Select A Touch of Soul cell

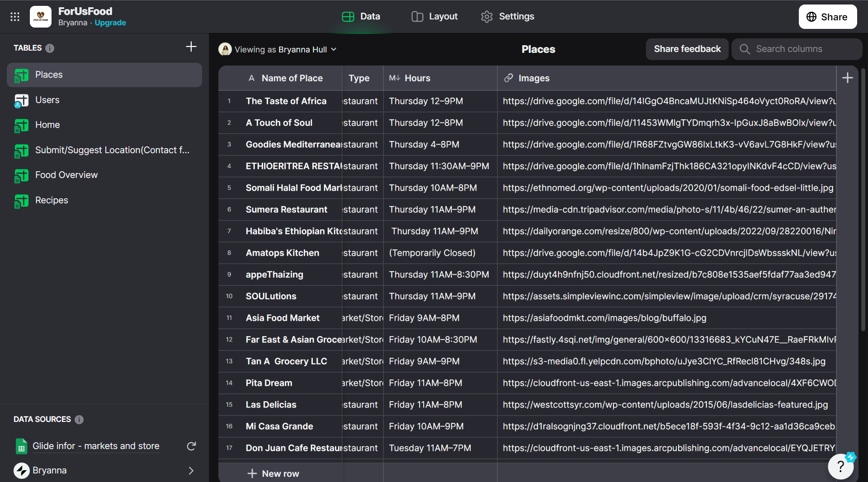click(291, 123)
